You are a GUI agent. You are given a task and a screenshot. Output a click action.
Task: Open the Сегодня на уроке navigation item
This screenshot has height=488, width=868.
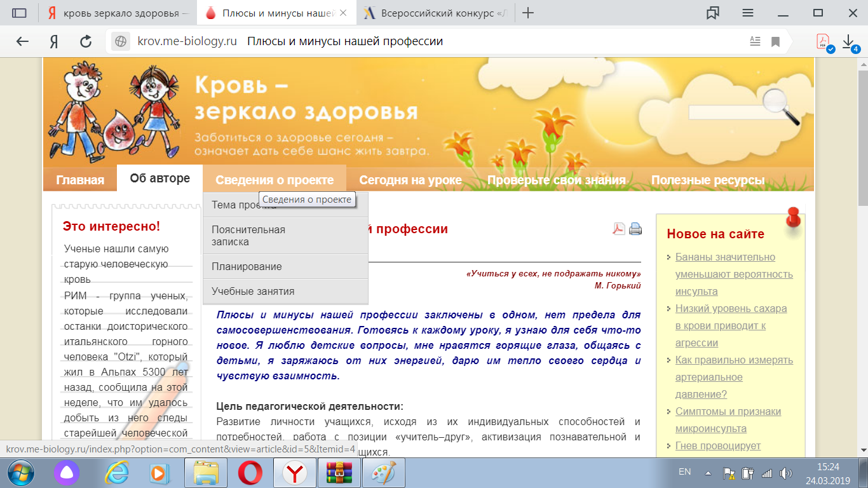coord(410,180)
